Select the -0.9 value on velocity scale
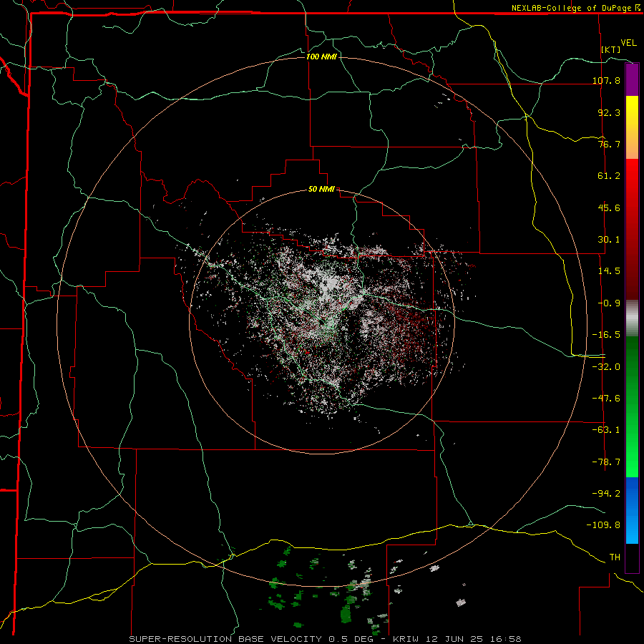 pyautogui.click(x=609, y=303)
